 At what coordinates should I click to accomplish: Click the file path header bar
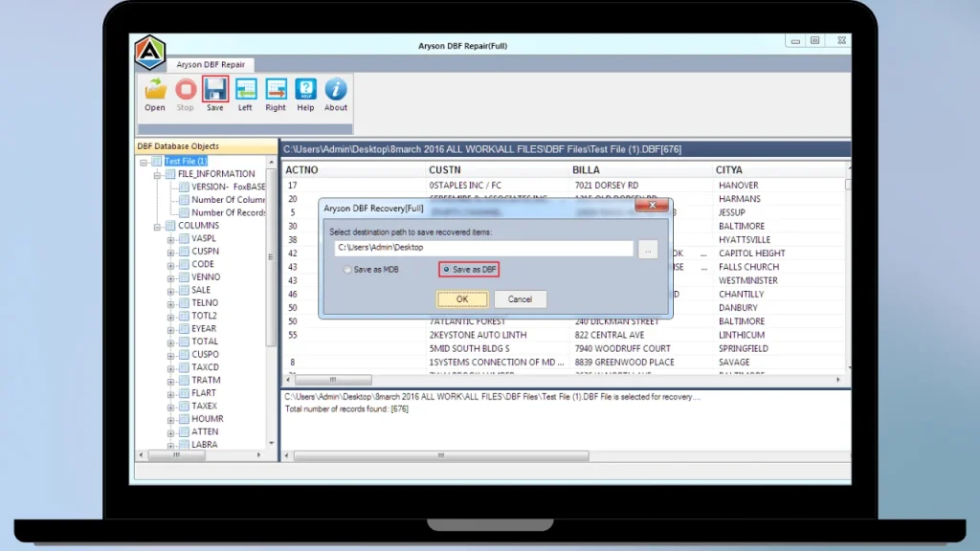(x=566, y=149)
